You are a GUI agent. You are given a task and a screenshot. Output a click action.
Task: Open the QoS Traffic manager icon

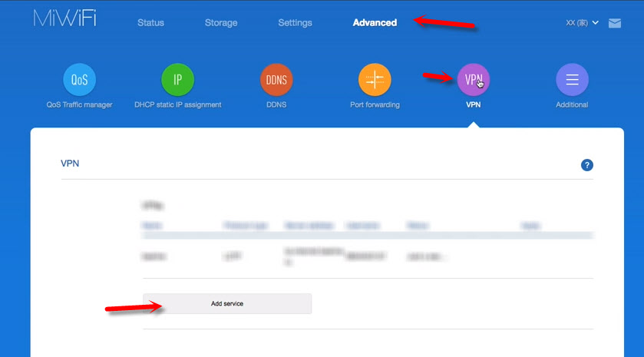79,80
